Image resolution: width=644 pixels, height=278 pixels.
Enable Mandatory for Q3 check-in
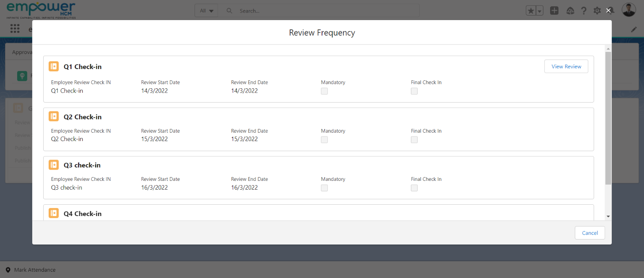pyautogui.click(x=324, y=188)
